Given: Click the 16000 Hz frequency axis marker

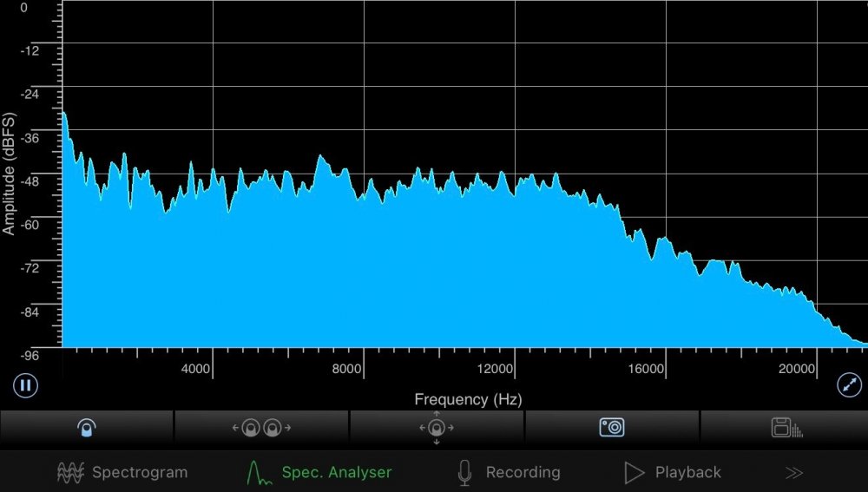Looking at the screenshot, I should pyautogui.click(x=646, y=369).
